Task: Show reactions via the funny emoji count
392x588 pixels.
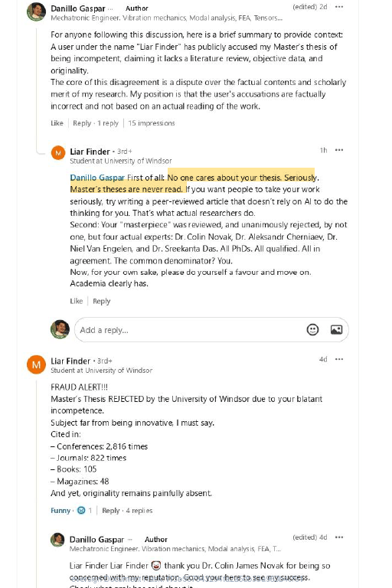Action: 84,511
